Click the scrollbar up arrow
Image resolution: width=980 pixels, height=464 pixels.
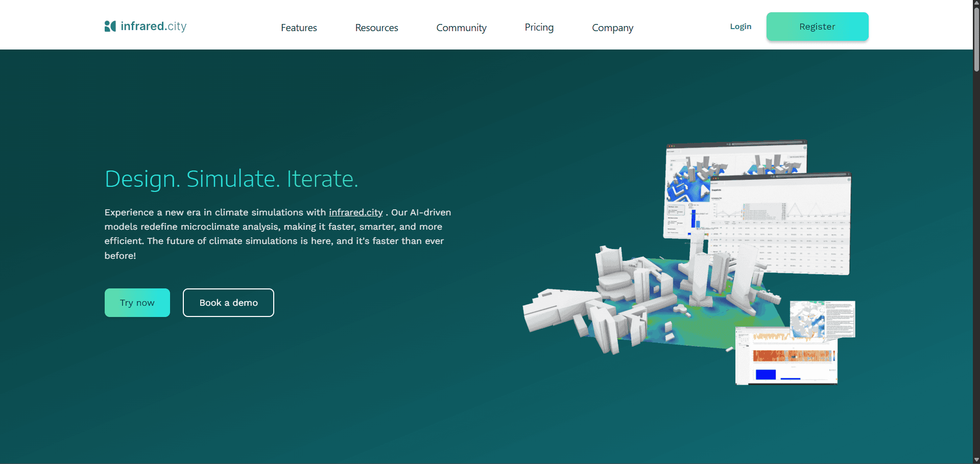[x=976, y=3]
